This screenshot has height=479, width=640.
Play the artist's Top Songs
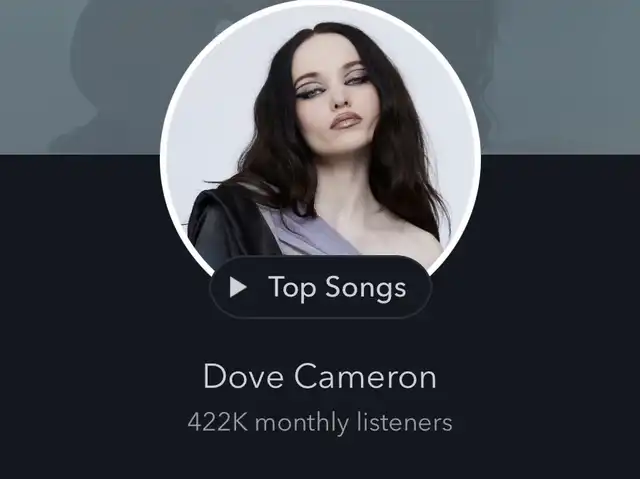pyautogui.click(x=320, y=287)
